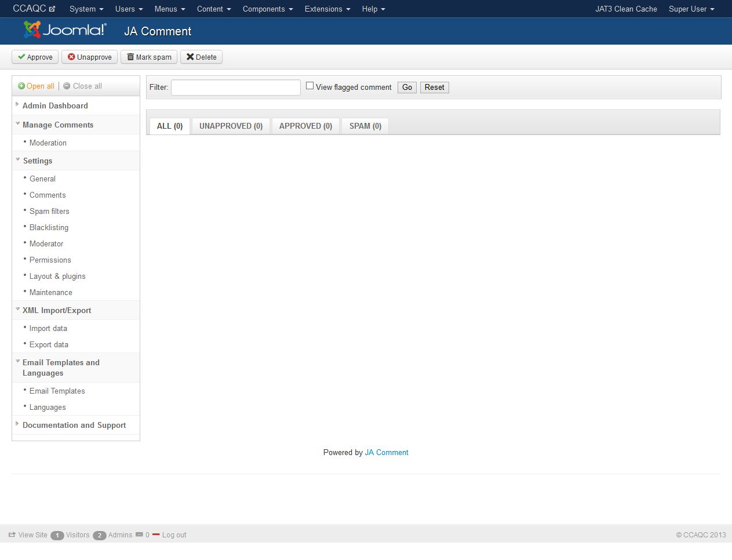The image size is (732, 560).
Task: Click the CCAQC site name link
Action: coord(30,9)
